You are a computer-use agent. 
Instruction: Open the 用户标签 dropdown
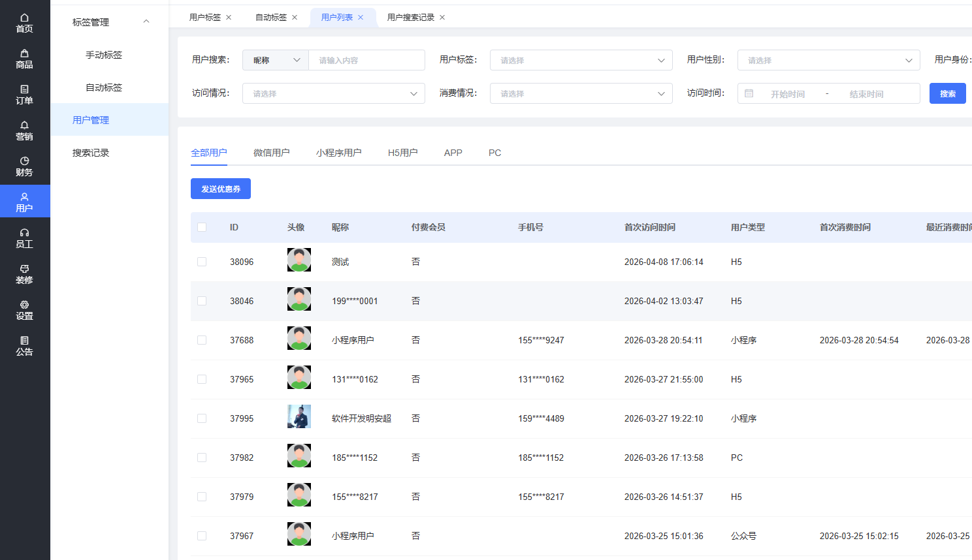click(x=581, y=60)
